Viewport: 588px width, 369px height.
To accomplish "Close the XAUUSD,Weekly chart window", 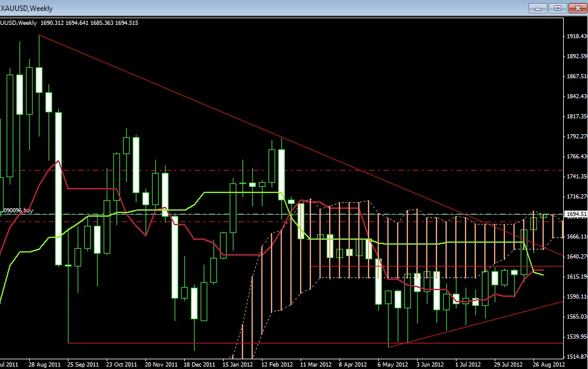I will click(x=578, y=8).
